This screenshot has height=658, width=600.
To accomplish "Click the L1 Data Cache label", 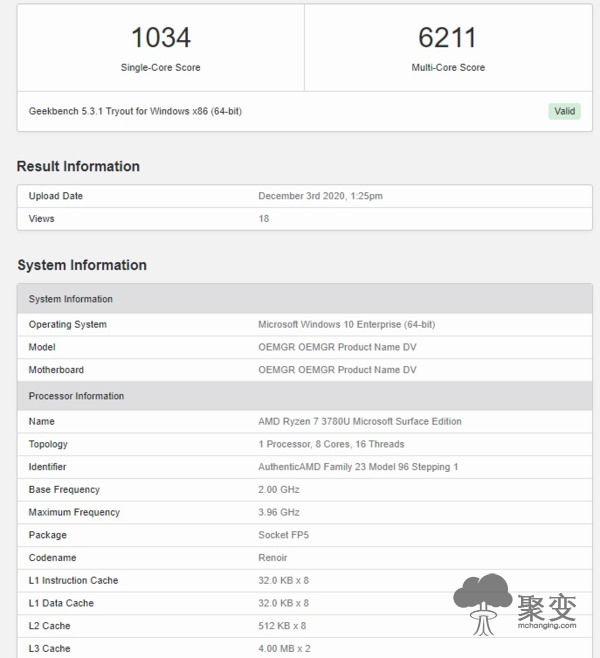I will click(61, 603).
